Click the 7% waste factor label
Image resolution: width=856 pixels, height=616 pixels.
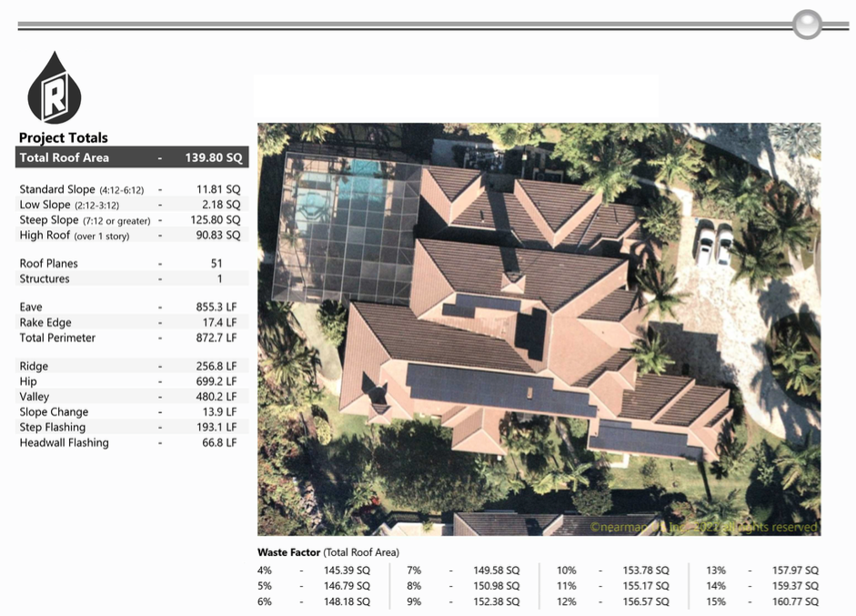click(414, 571)
